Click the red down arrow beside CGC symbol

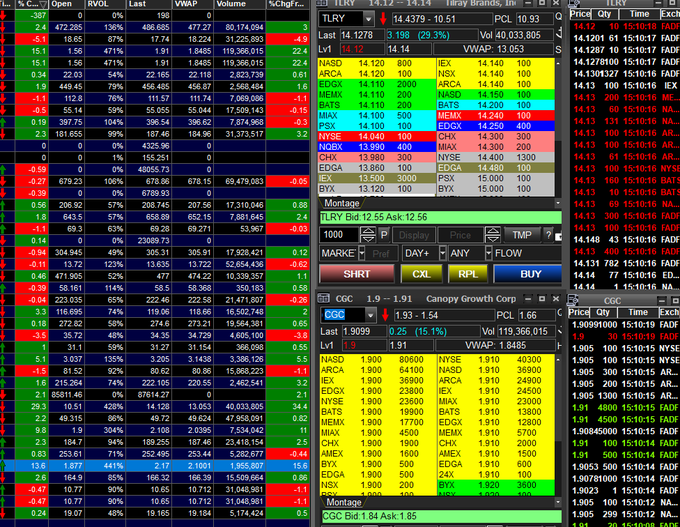(382, 314)
